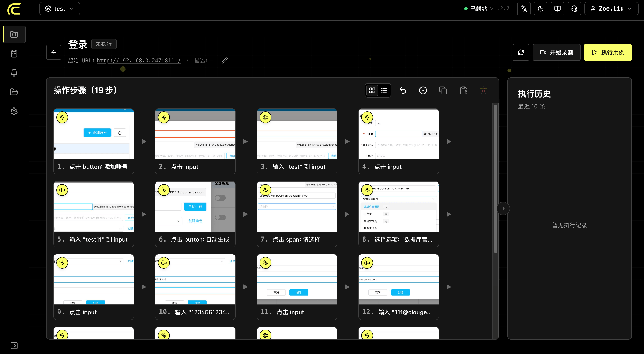Screen dimensions: 644x354
Task: Open the test cases sidebar icon
Action: [14, 34]
